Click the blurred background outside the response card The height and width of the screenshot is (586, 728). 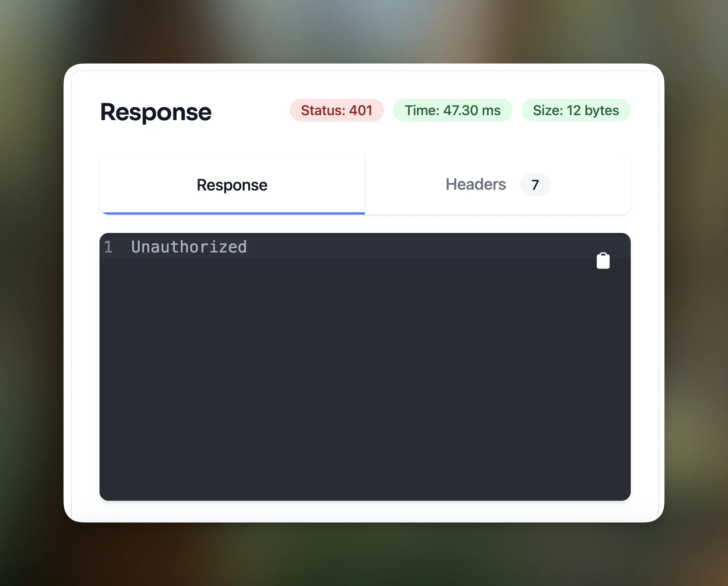point(364,31)
